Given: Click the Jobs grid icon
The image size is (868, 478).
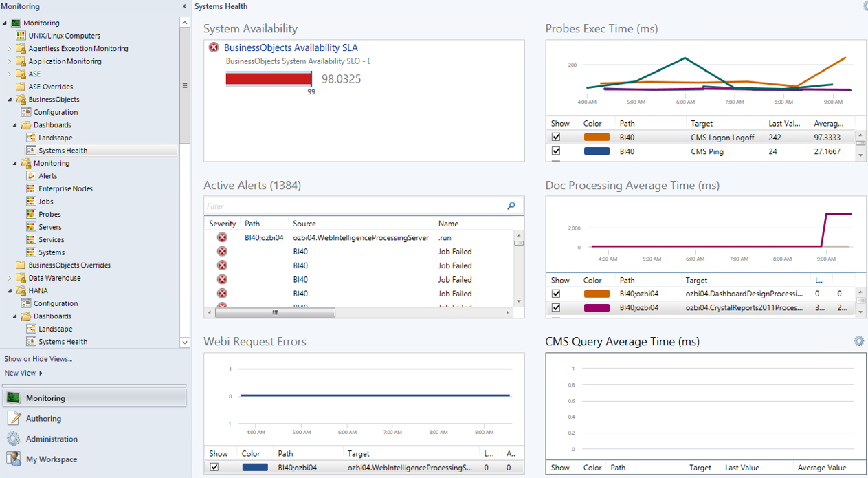Looking at the screenshot, I should [x=31, y=202].
